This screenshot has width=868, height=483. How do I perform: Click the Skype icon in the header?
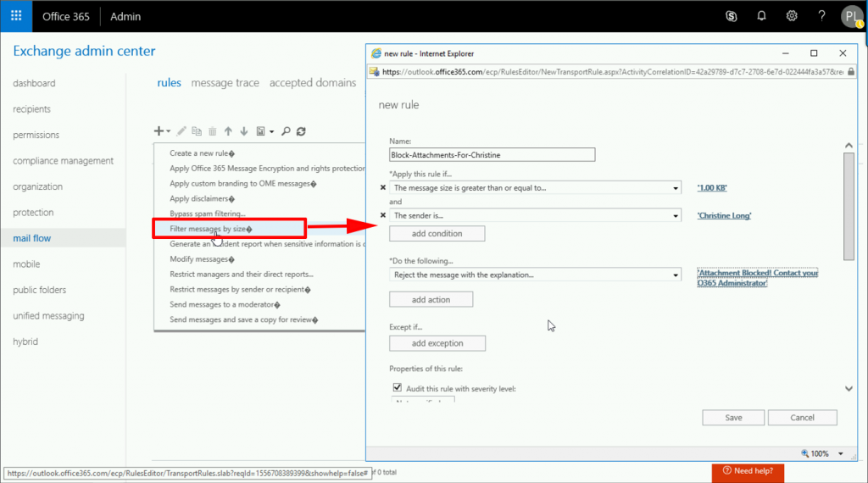pyautogui.click(x=732, y=16)
